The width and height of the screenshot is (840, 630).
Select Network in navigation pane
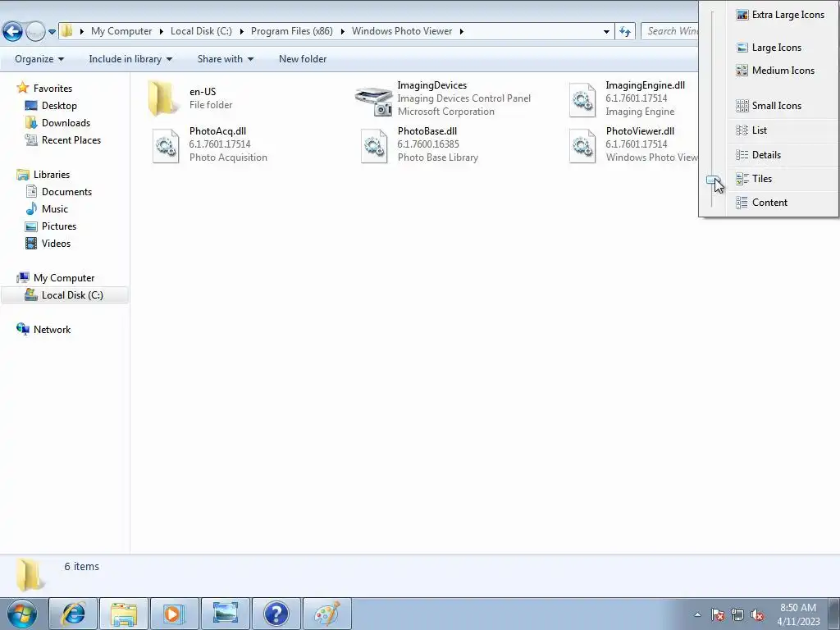point(52,330)
